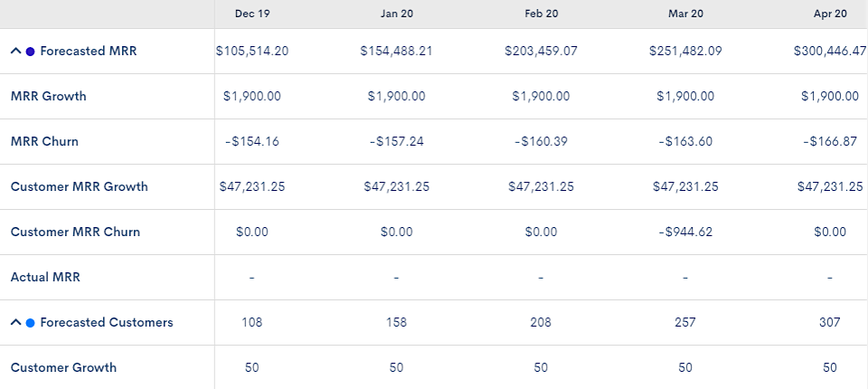Click the Customer Growth row label
This screenshot has width=868, height=389.
pyautogui.click(x=63, y=367)
